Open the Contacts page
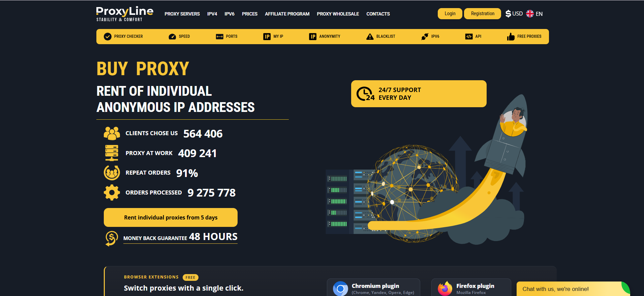 pos(378,14)
